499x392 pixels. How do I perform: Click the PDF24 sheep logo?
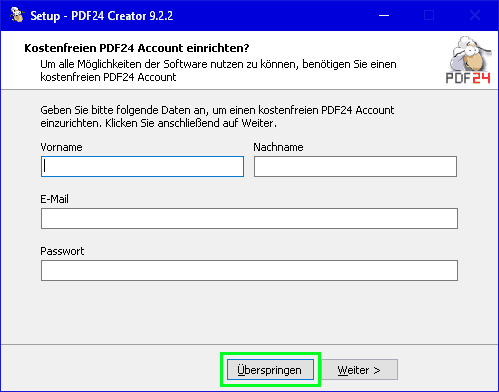468,60
